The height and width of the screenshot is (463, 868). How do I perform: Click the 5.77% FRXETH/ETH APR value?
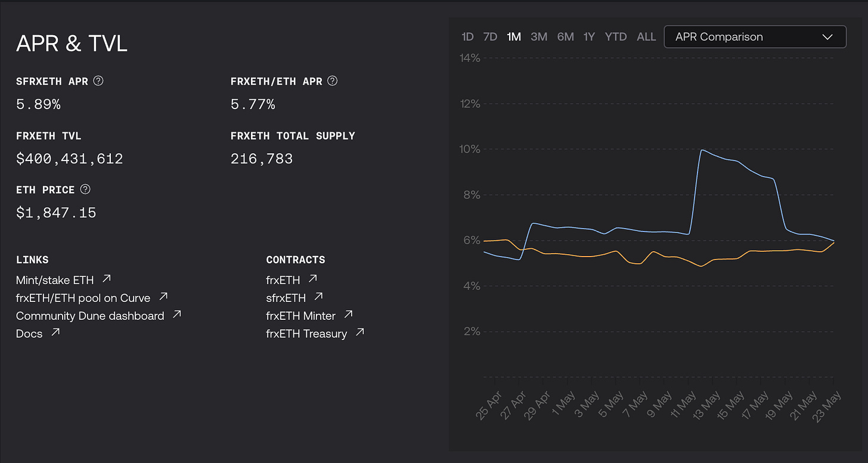[x=253, y=104]
